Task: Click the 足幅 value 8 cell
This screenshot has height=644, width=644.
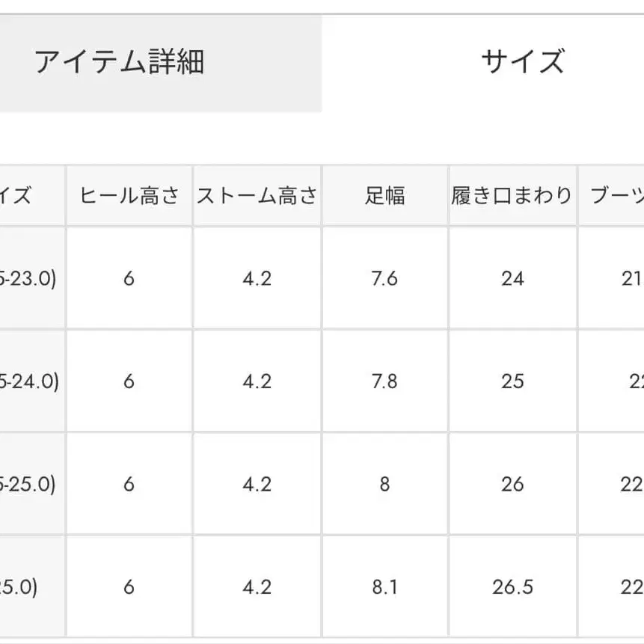Action: tap(384, 485)
